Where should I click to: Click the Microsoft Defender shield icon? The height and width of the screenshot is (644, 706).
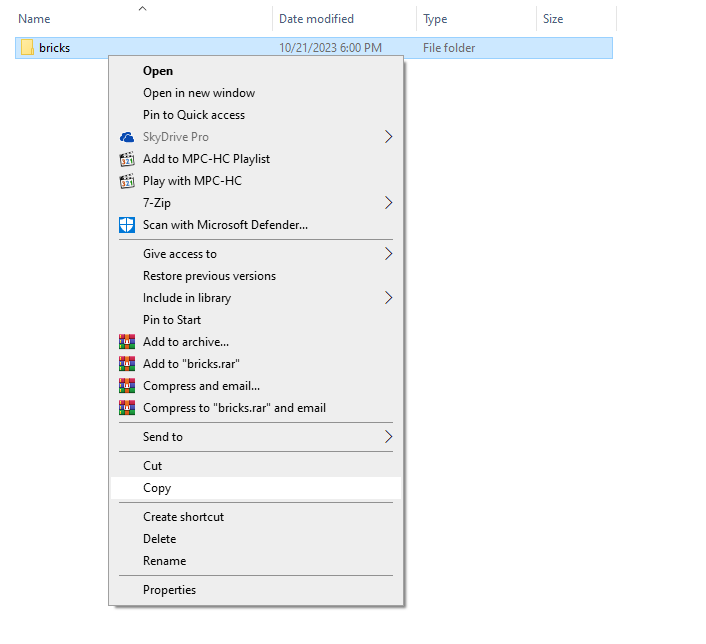click(127, 225)
